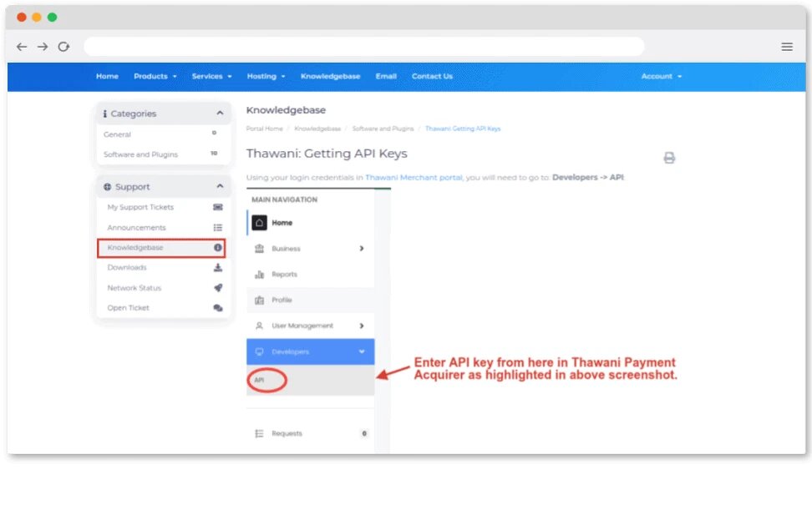Open the Account dropdown menu

click(661, 77)
